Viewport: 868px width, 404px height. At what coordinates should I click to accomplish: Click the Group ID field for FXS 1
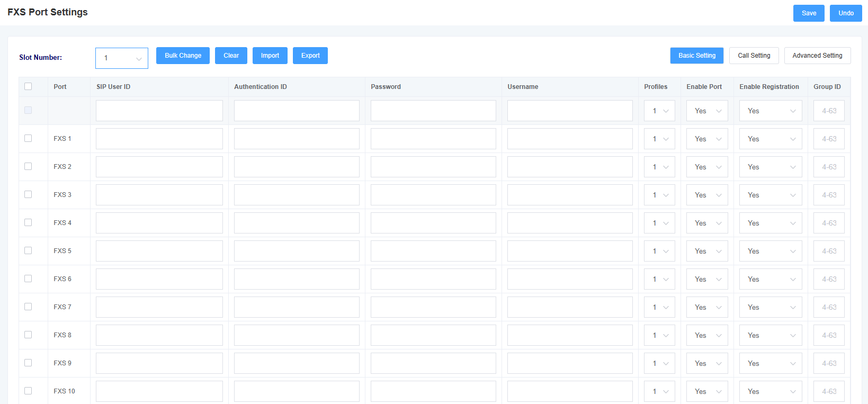(829, 139)
